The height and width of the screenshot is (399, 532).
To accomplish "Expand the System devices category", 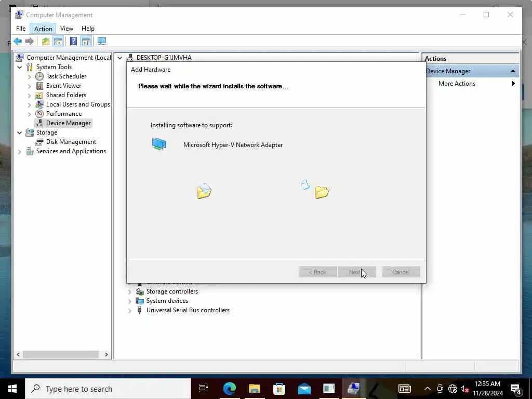I will [129, 301].
